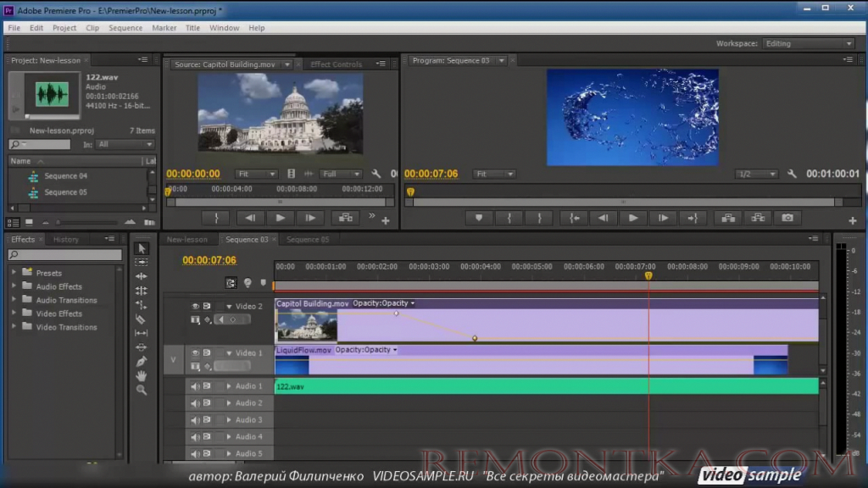Switch to Sequence 05 timeline tab
This screenshot has height=488, width=868.
307,239
